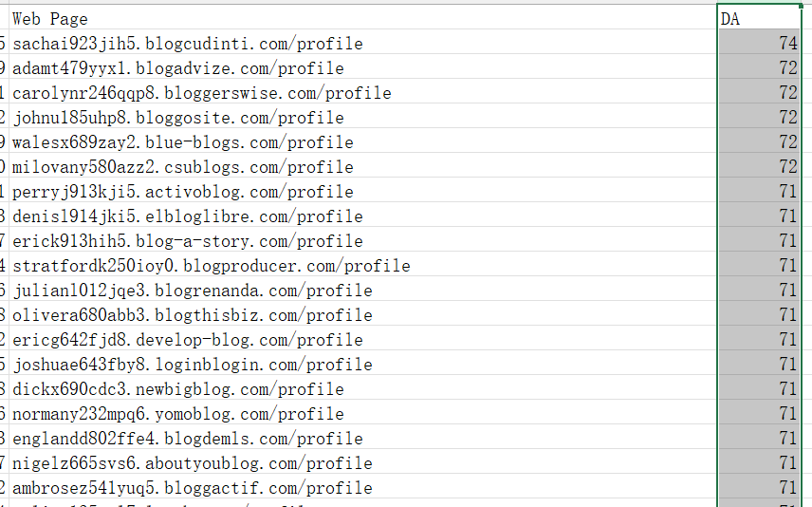Viewport: 812px width, 507px height.
Task: Click the julian1012jqe3.blogrenanda.com/profile cell
Action: pos(362,289)
